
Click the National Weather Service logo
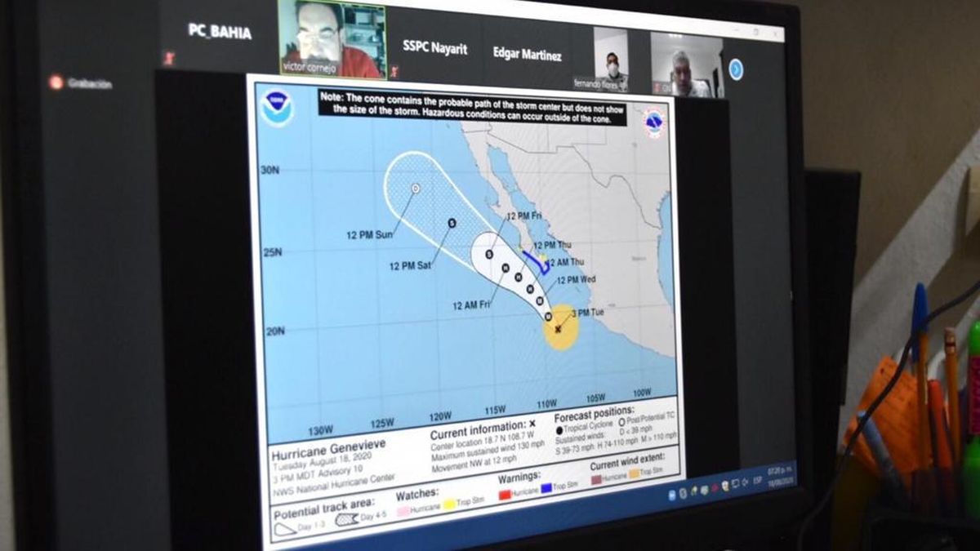pyautogui.click(x=653, y=122)
